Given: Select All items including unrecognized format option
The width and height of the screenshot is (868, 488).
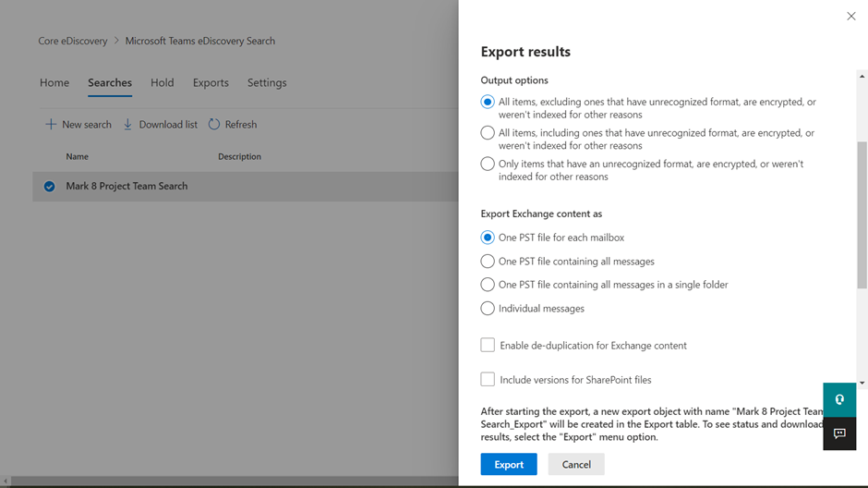Looking at the screenshot, I should 488,133.
